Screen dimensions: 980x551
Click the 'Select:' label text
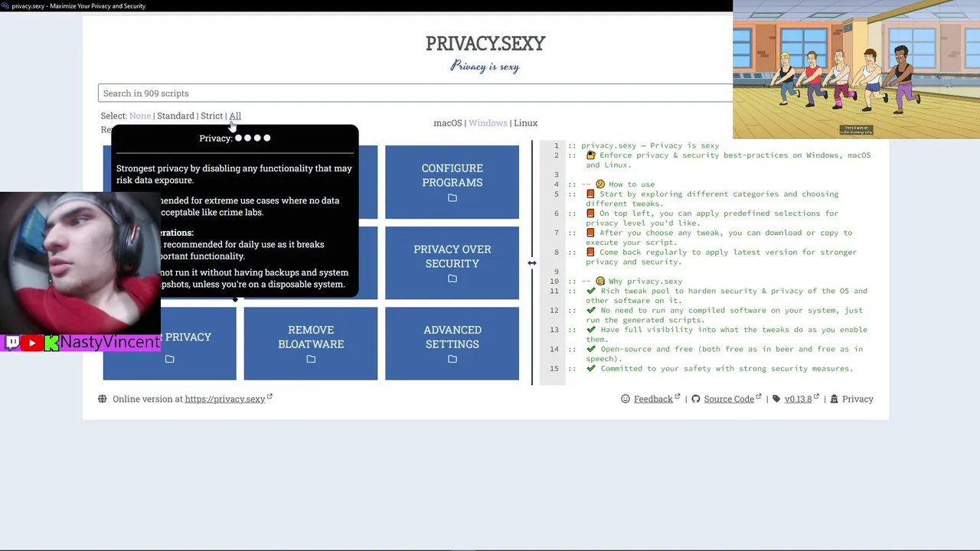(x=113, y=116)
